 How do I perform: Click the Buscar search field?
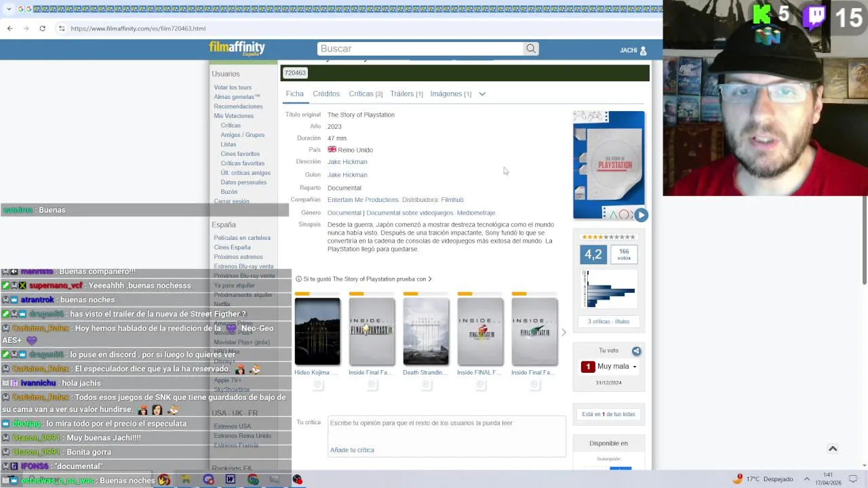(x=420, y=49)
